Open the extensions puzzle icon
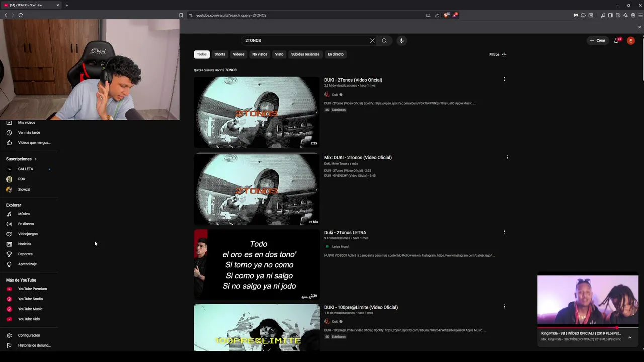Screen dimensions: 644x362 [583, 15]
